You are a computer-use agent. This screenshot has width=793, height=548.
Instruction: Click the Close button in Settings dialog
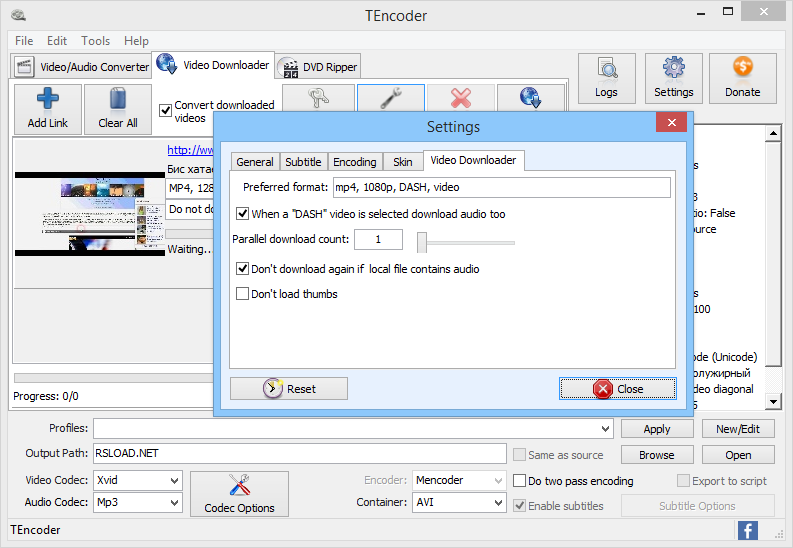(618, 389)
